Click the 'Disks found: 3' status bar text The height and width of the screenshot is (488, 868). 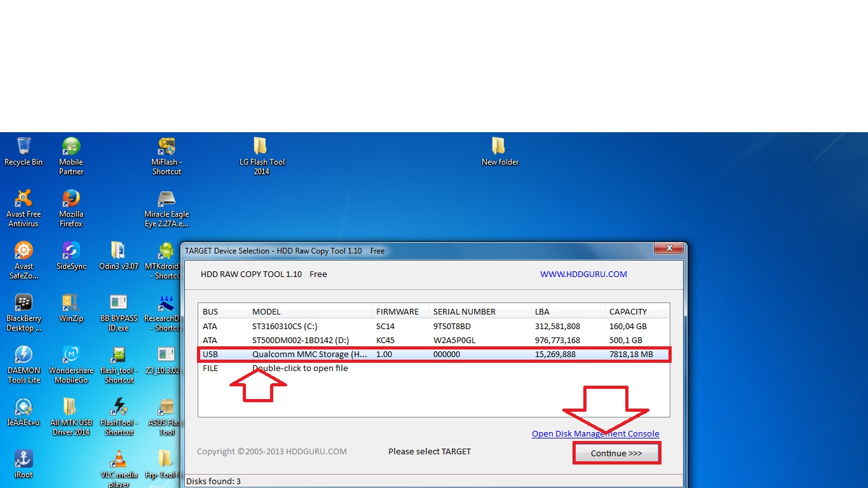tap(214, 482)
